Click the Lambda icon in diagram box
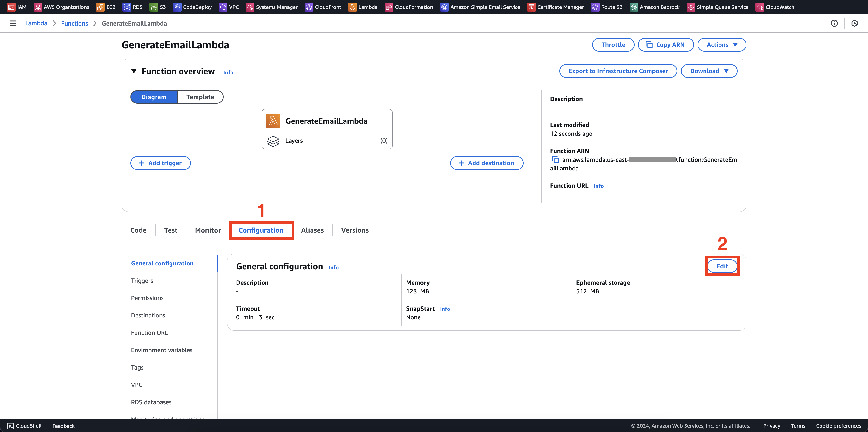868x432 pixels. point(273,121)
